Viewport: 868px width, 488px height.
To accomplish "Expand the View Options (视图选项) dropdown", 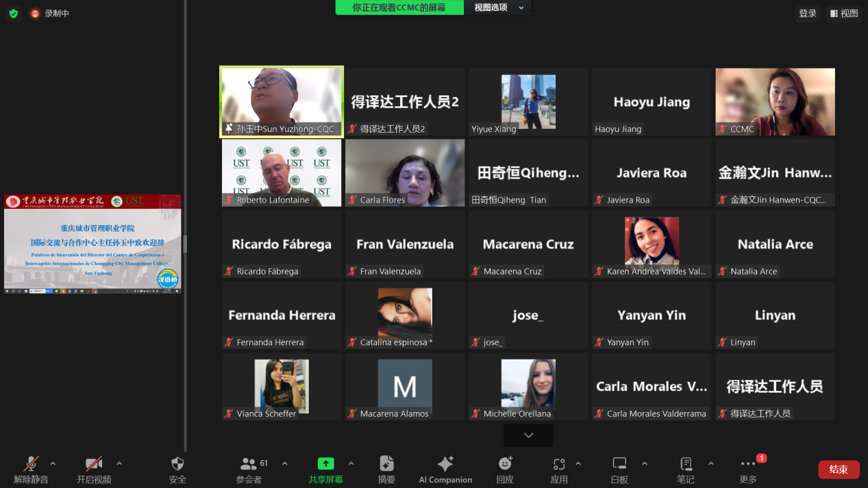I will pos(499,8).
